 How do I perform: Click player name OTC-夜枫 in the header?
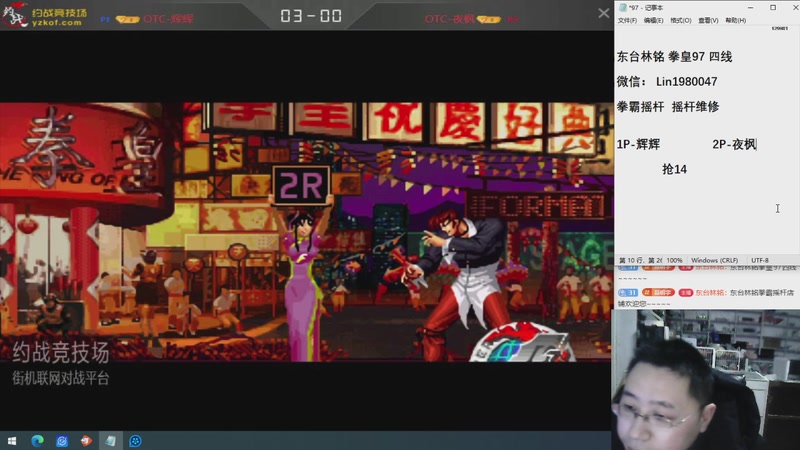tap(449, 19)
